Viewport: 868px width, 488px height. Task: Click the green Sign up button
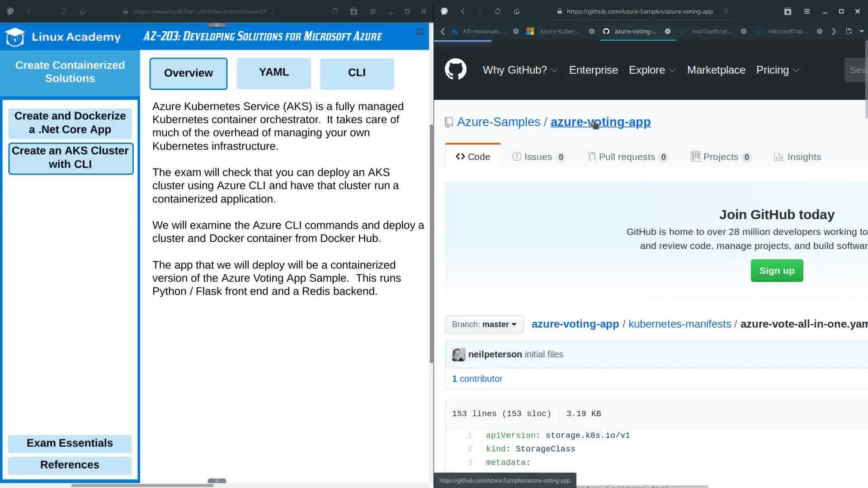[777, 271]
